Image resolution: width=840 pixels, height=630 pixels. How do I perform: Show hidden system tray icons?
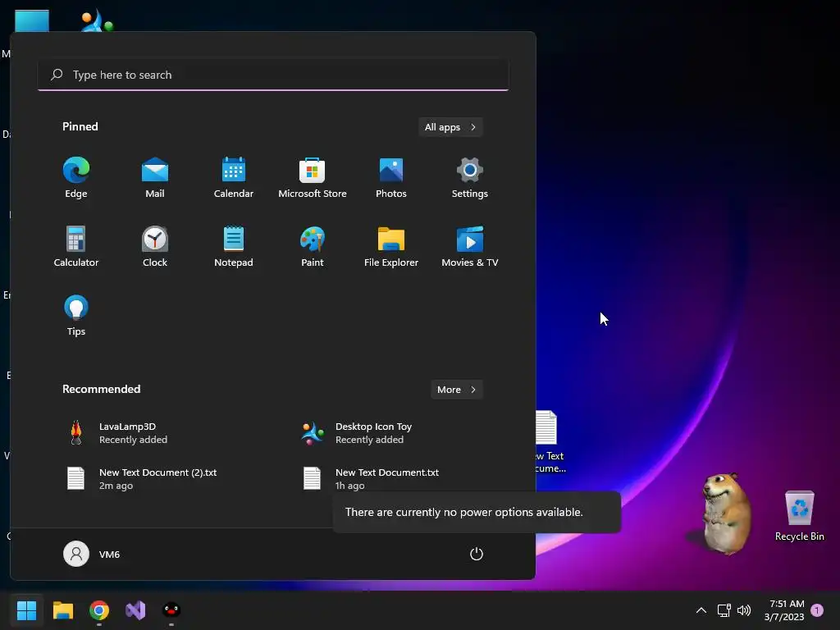pos(701,609)
